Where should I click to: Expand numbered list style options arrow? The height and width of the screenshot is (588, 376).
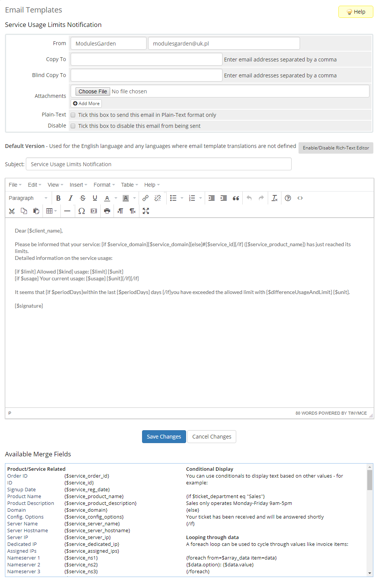(x=201, y=198)
